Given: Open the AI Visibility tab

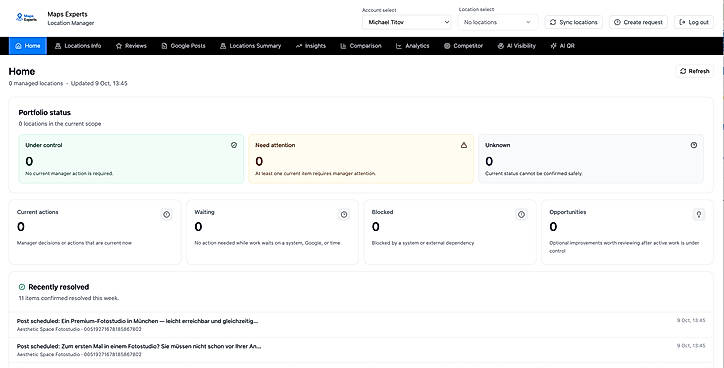Looking at the screenshot, I should tap(517, 46).
